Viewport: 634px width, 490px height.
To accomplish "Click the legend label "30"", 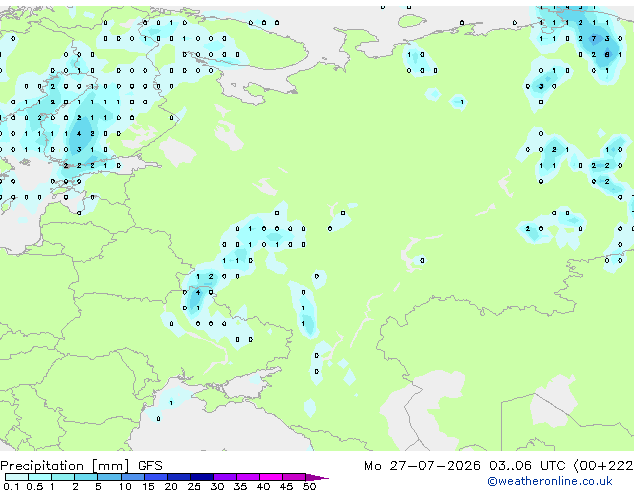I will [x=217, y=486].
